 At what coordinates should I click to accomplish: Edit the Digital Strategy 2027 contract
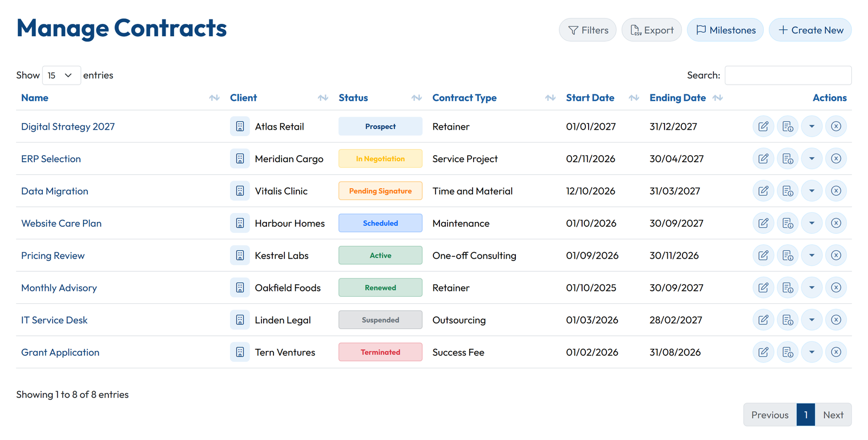coord(763,126)
